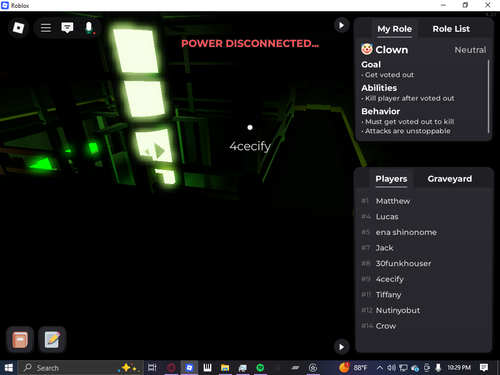This screenshot has width=500, height=375.
Task: Switch to the Role List tab
Action: point(451,29)
